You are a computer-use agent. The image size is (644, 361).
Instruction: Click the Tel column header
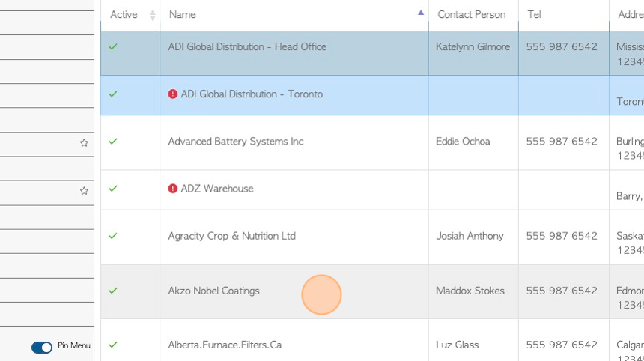tap(534, 15)
